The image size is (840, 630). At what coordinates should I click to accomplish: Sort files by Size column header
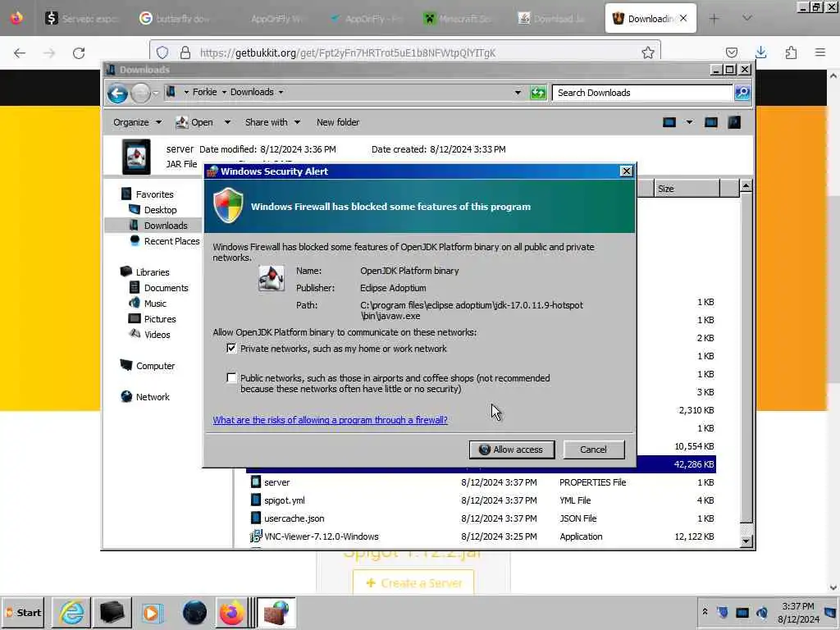(x=687, y=189)
